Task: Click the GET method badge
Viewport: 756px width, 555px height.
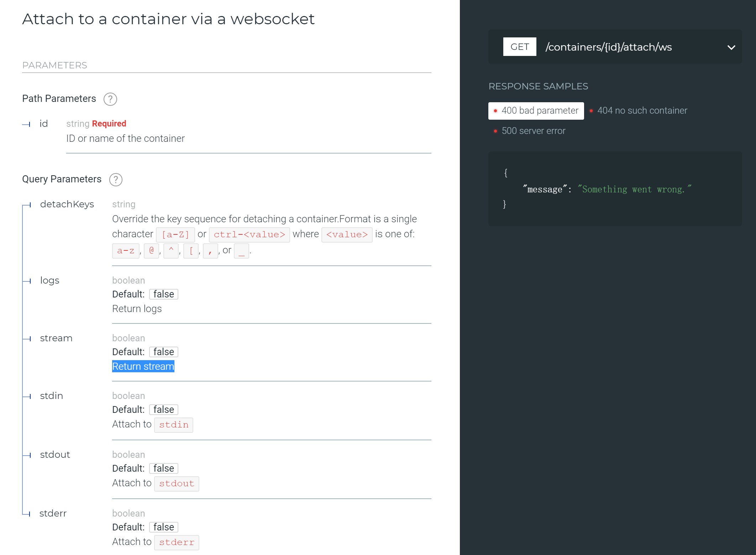Action: pos(519,47)
